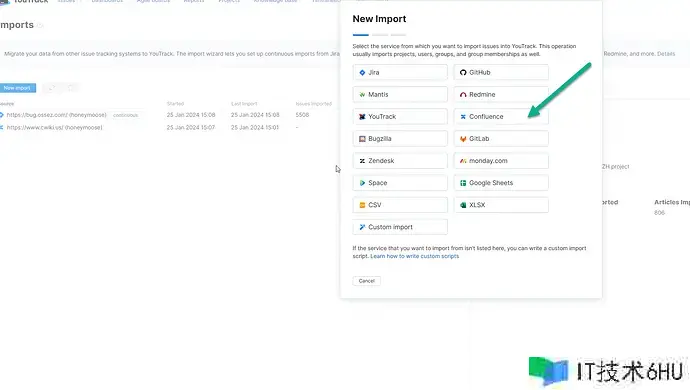690x390 pixels.
Task: Click the last import time 25 Jan 2024 15:01
Action: [255, 128]
